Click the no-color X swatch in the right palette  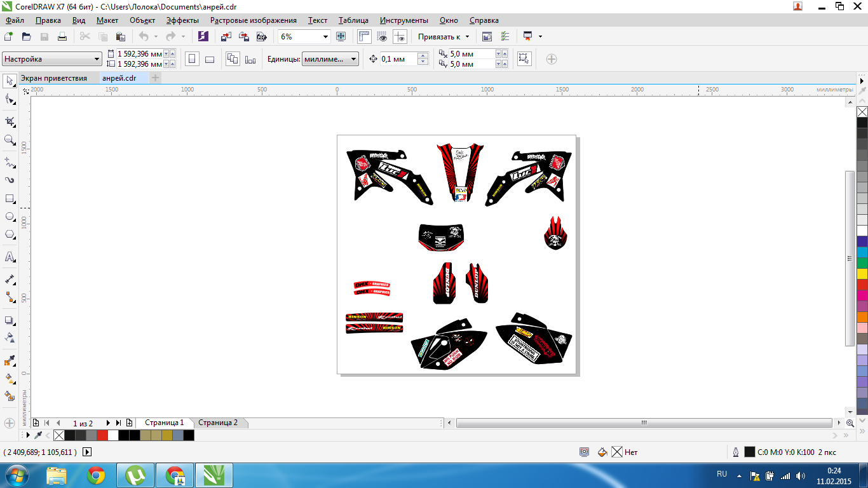pos(862,112)
